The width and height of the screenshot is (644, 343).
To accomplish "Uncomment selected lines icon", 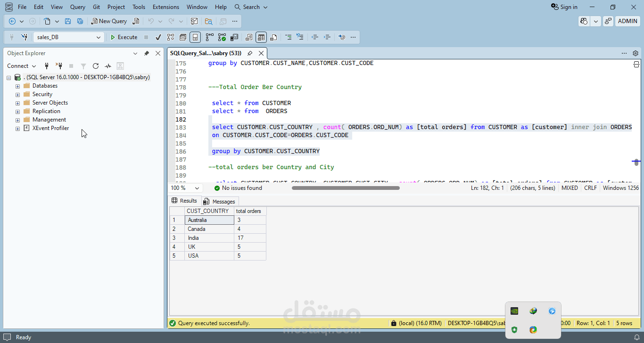I will [300, 37].
